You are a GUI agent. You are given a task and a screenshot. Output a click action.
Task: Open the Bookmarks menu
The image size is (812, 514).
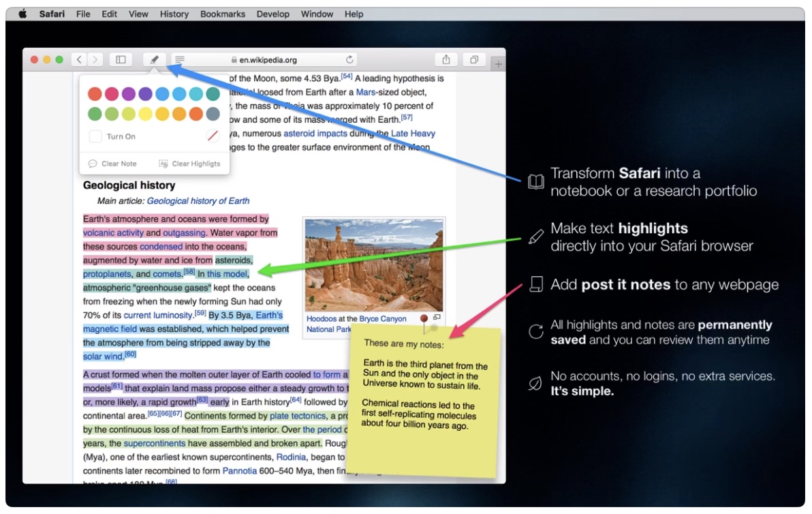point(223,14)
